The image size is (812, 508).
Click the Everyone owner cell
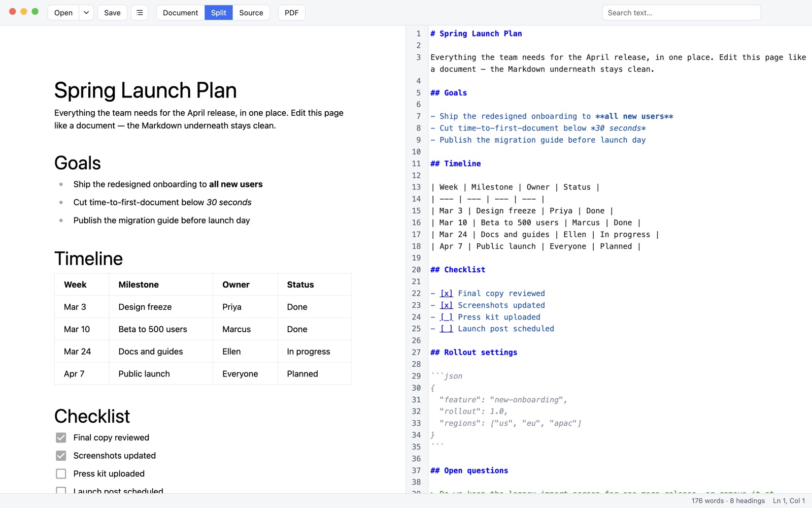click(245, 374)
